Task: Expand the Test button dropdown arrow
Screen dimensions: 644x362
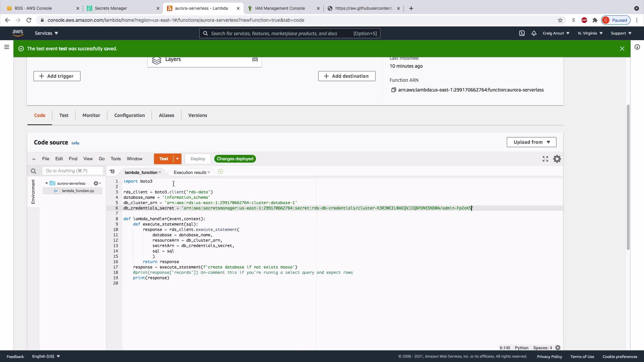Action: (177, 159)
